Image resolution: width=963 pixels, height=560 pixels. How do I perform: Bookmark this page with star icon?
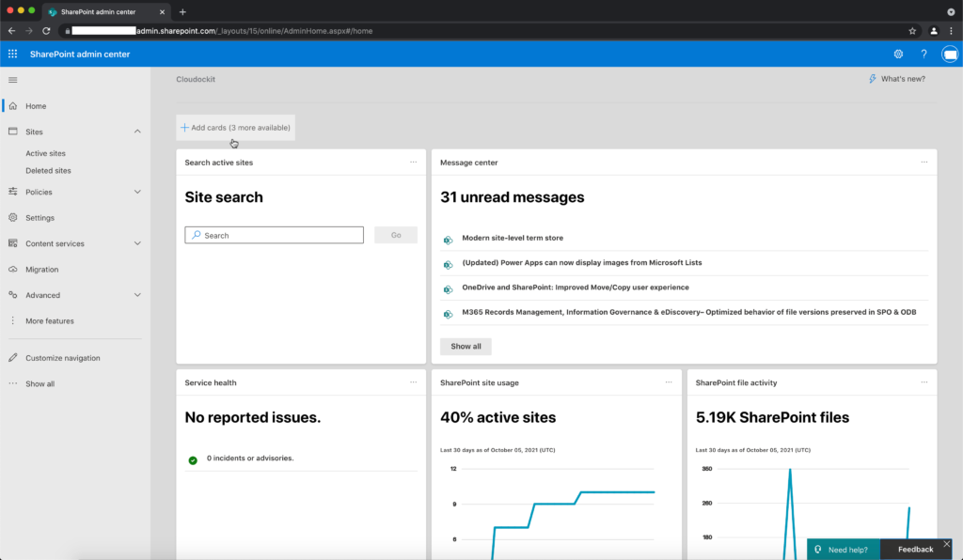click(912, 31)
